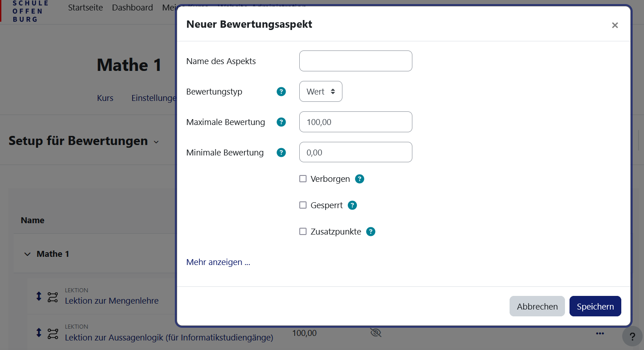Click Abbrechen to cancel
The height and width of the screenshot is (350, 644).
coord(537,306)
